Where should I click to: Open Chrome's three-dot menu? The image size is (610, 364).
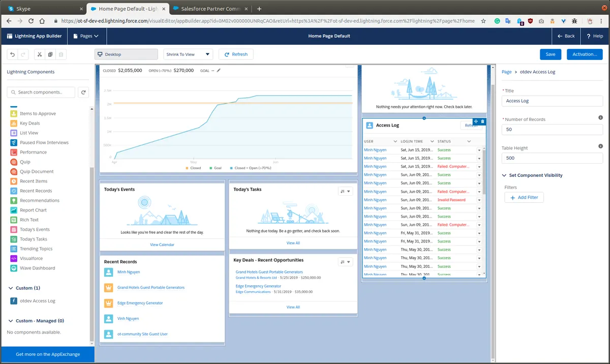point(602,21)
